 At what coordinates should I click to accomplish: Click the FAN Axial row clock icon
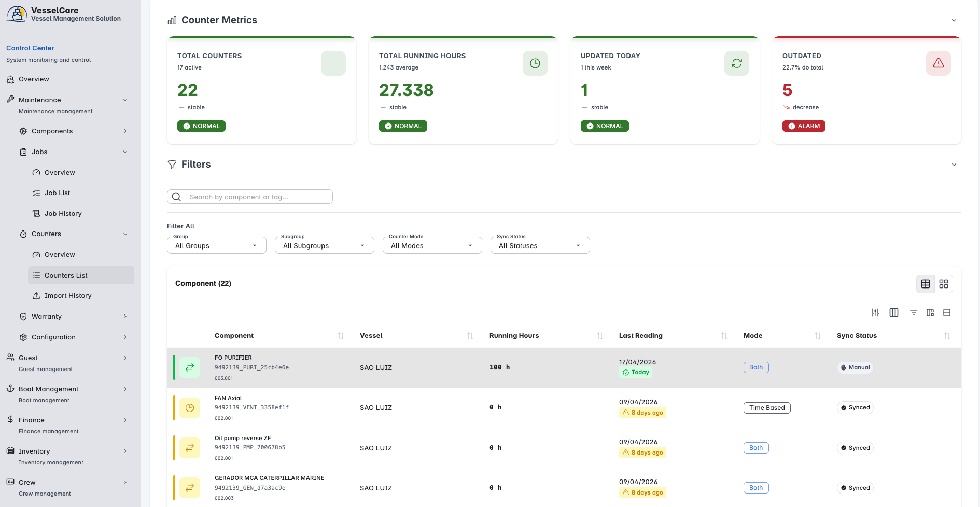190,408
